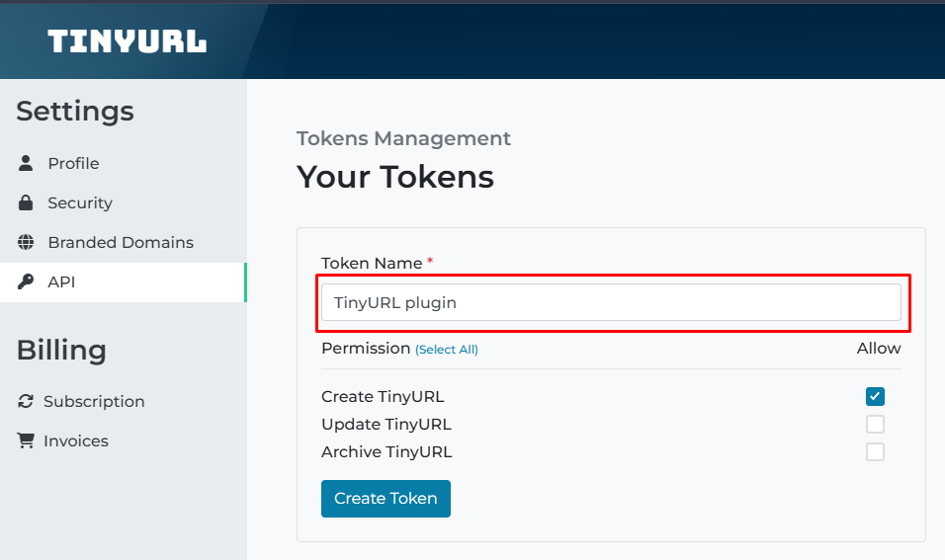945x560 pixels.
Task: Click the Select All permissions link
Action: click(x=447, y=350)
